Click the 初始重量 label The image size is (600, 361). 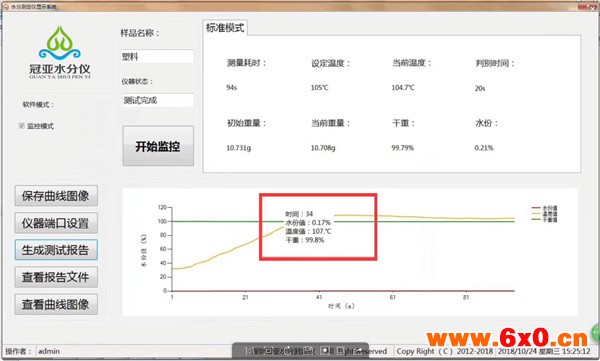(246, 123)
